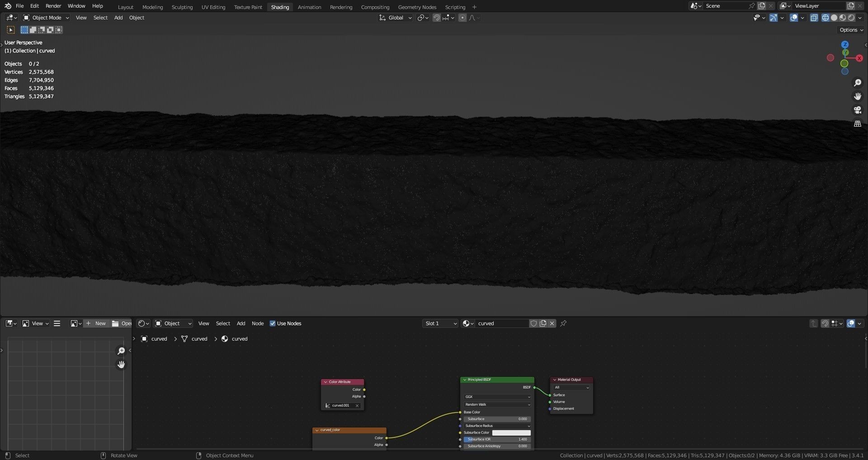Toggle camera view icon in viewport
The image size is (868, 460).
(857, 110)
